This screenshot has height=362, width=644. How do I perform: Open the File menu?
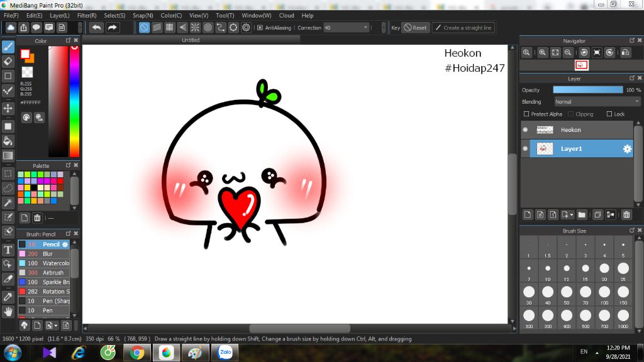point(11,15)
